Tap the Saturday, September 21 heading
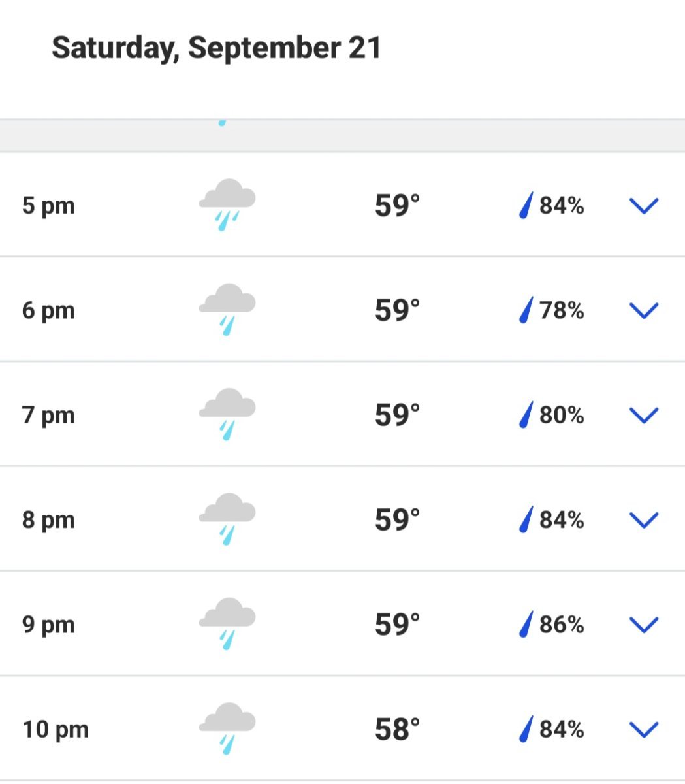The image size is (685, 784). tap(216, 48)
